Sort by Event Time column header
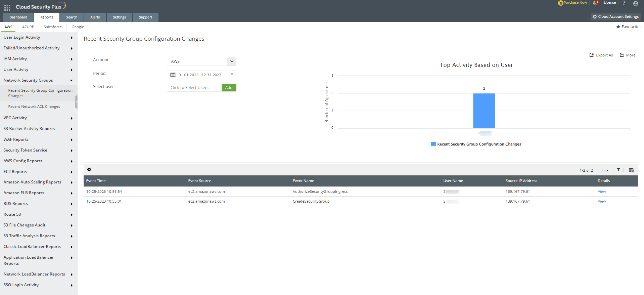 96,181
